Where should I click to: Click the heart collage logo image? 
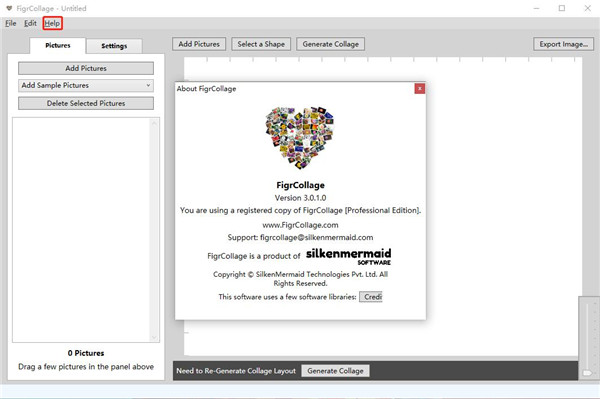point(300,137)
